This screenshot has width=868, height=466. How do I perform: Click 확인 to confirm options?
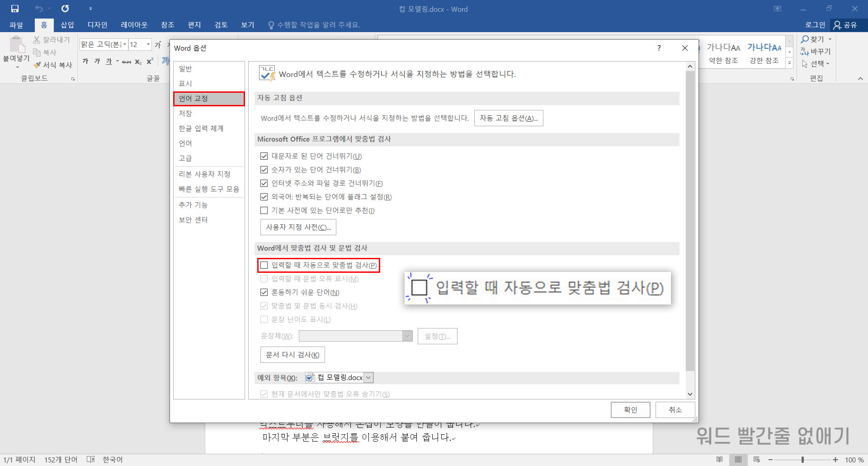click(631, 410)
